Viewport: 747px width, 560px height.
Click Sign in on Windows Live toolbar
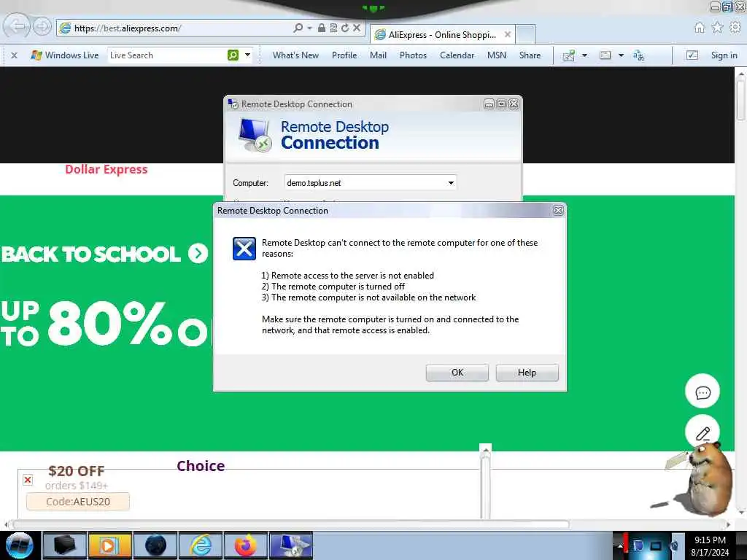(x=724, y=55)
